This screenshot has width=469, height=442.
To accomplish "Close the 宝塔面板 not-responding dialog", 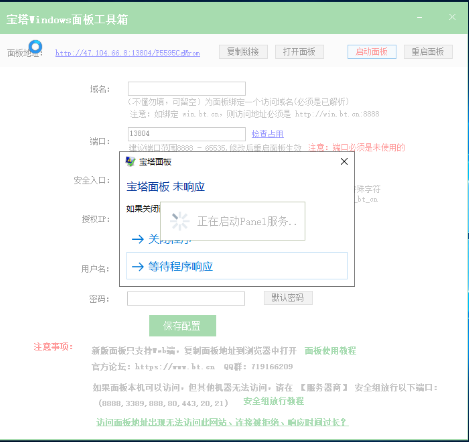I will tap(344, 162).
